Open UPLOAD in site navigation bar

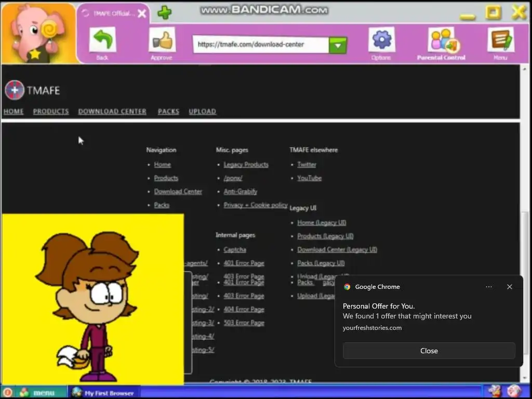(203, 111)
